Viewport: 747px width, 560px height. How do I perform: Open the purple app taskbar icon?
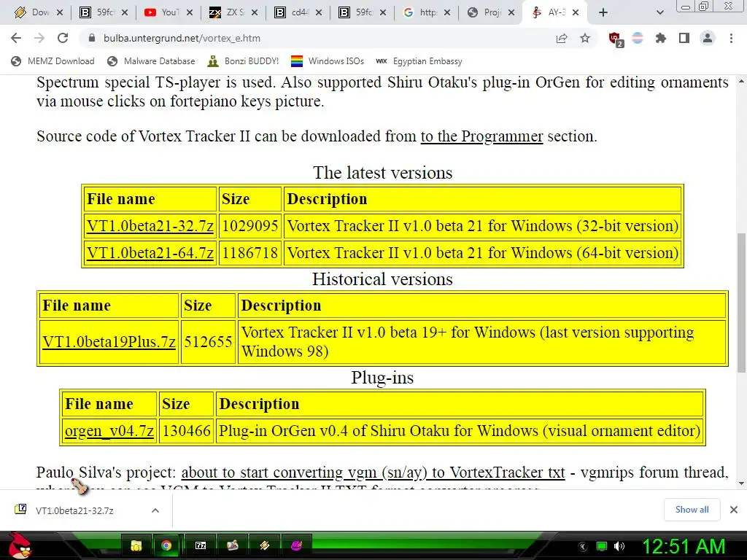[x=296, y=545]
